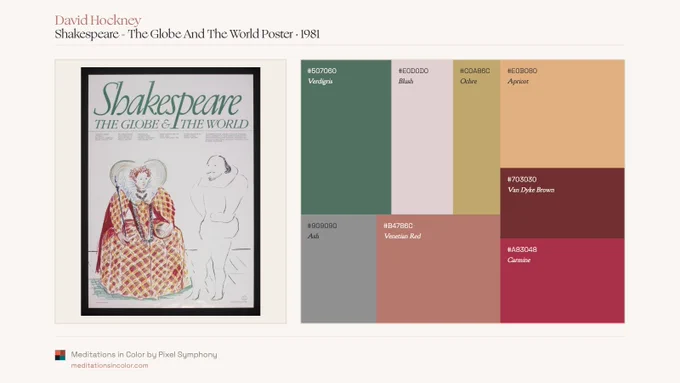Click the Carmine color name label
This screenshot has width=680, height=383.
519,260
